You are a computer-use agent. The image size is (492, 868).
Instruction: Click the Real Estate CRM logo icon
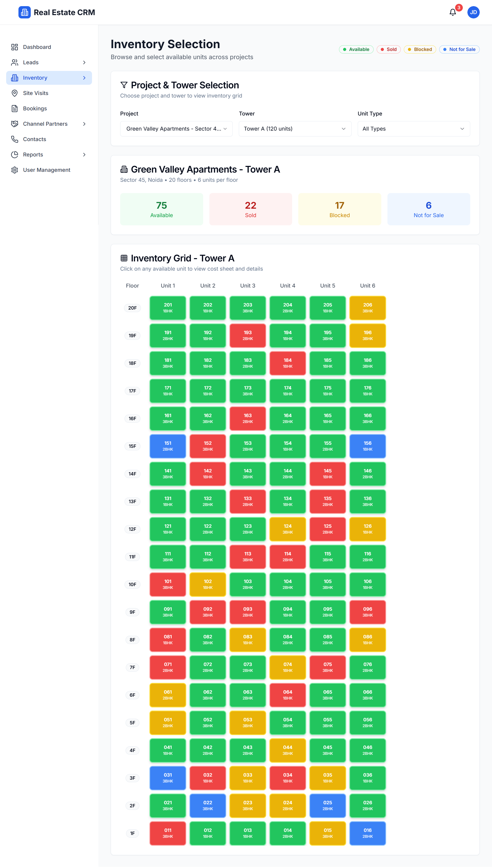pyautogui.click(x=24, y=13)
